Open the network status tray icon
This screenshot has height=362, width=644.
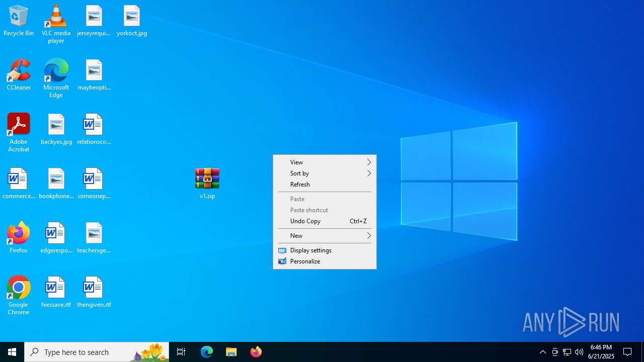point(567,352)
